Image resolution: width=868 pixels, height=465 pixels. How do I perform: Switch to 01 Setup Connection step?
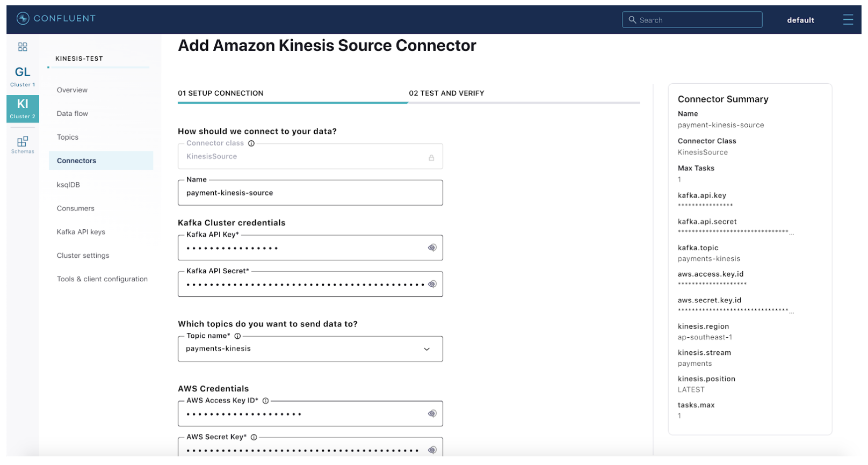tap(221, 93)
